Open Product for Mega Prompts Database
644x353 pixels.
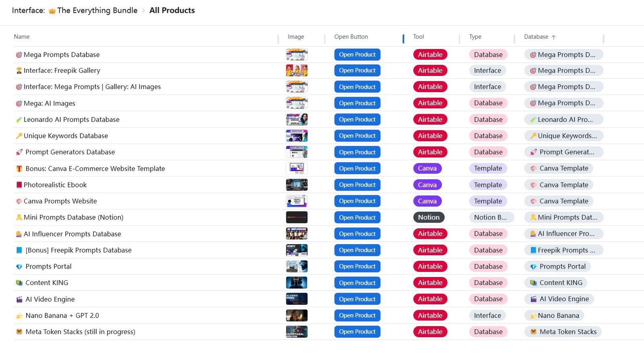[x=357, y=55]
